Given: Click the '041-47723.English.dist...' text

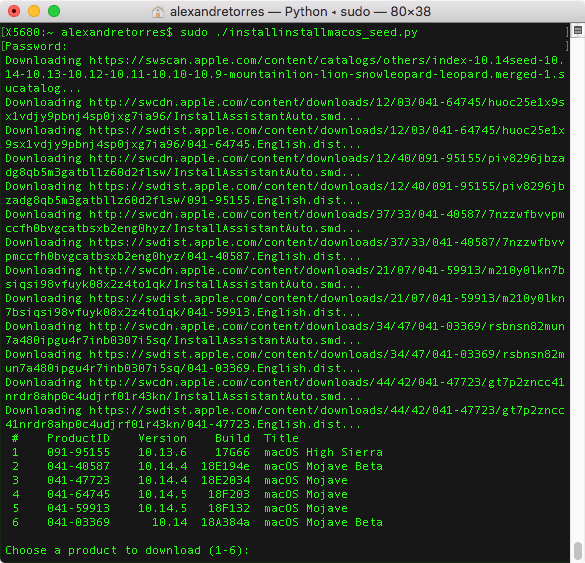Looking at the screenshot, I should (x=273, y=424).
